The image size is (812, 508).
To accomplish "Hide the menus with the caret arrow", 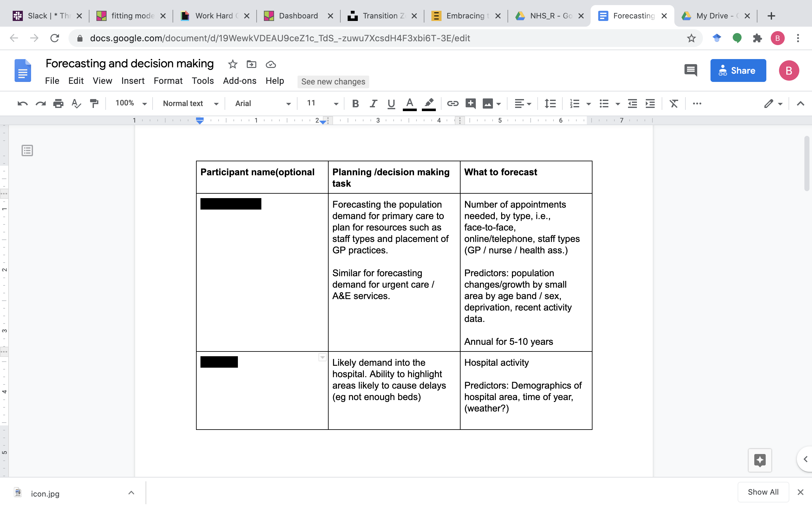I will pyautogui.click(x=800, y=104).
